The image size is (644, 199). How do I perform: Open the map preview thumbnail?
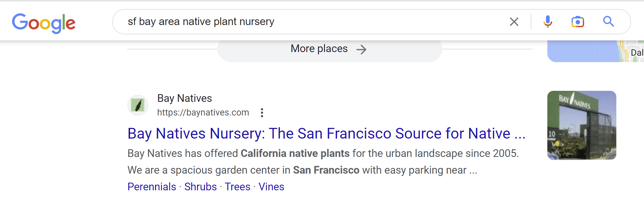coord(595,51)
